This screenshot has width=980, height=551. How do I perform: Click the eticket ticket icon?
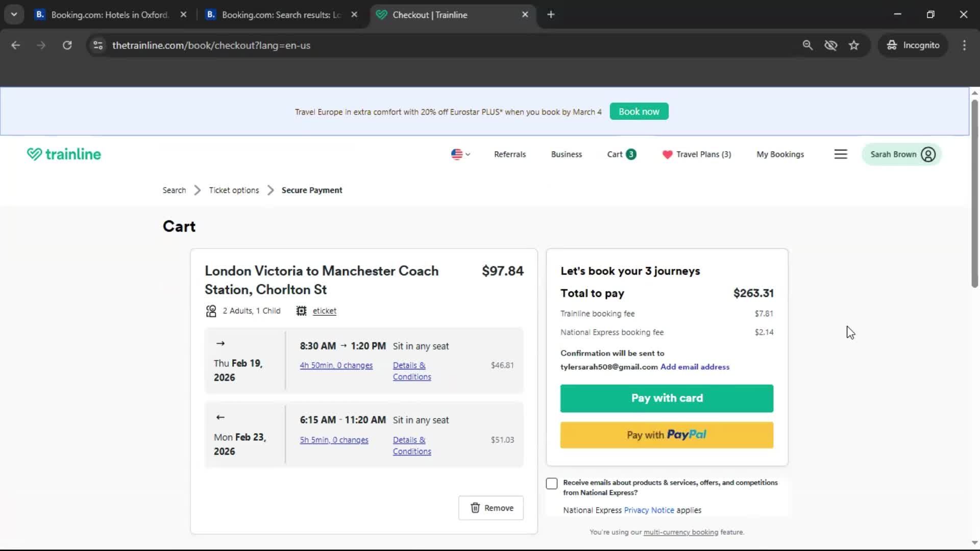tap(301, 311)
